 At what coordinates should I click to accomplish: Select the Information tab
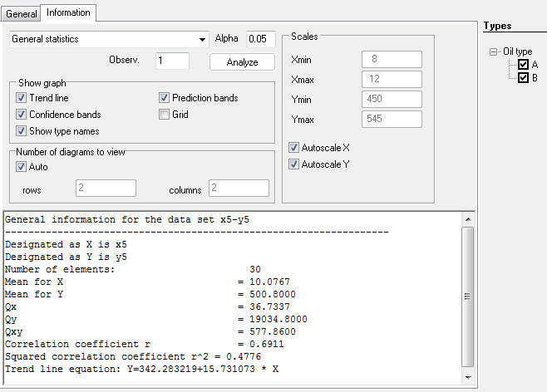click(x=69, y=13)
